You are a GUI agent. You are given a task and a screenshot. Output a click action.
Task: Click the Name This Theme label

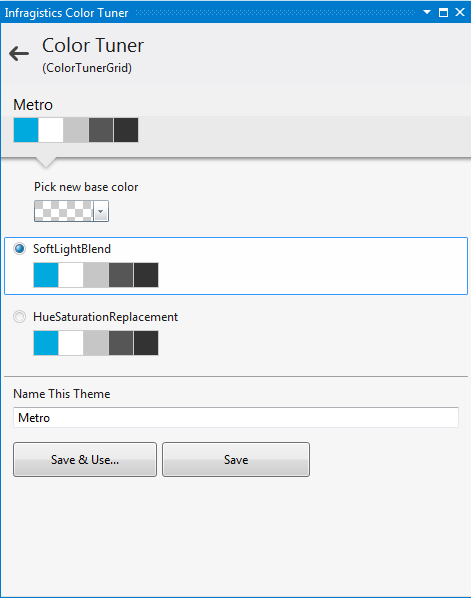62,394
